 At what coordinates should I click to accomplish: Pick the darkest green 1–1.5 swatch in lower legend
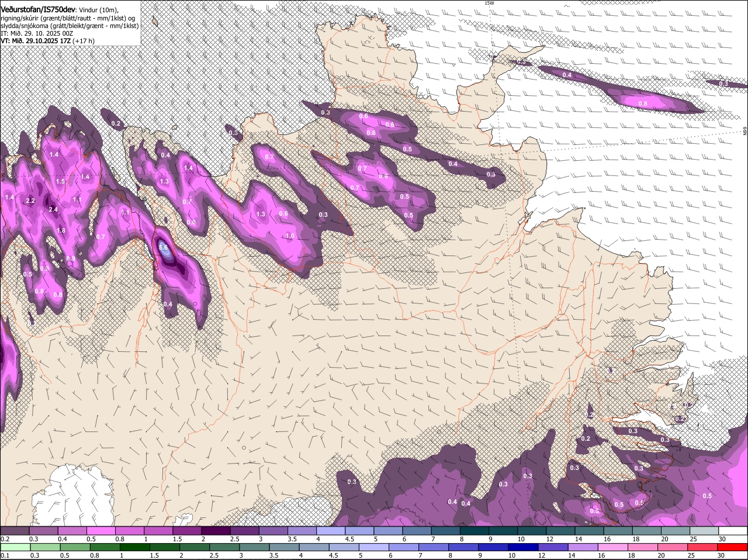(x=134, y=547)
